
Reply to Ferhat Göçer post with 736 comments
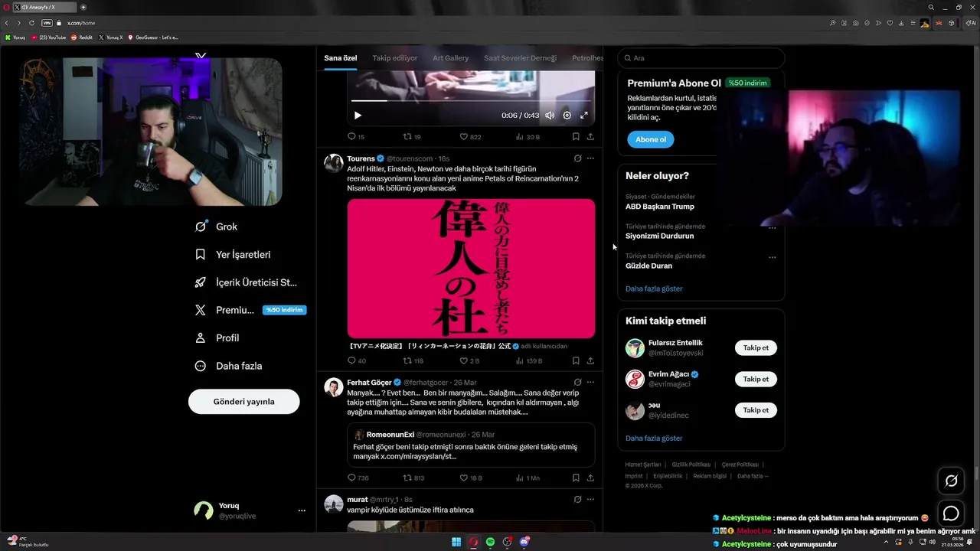click(358, 478)
